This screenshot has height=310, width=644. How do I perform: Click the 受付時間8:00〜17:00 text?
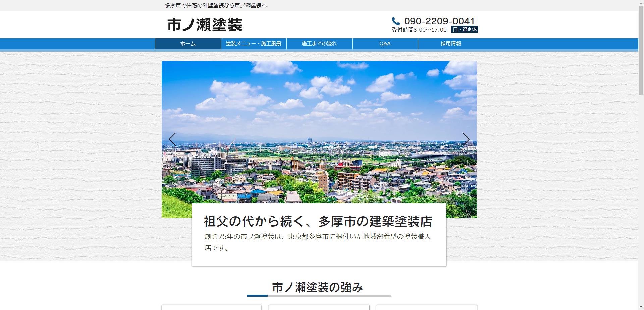click(418, 30)
